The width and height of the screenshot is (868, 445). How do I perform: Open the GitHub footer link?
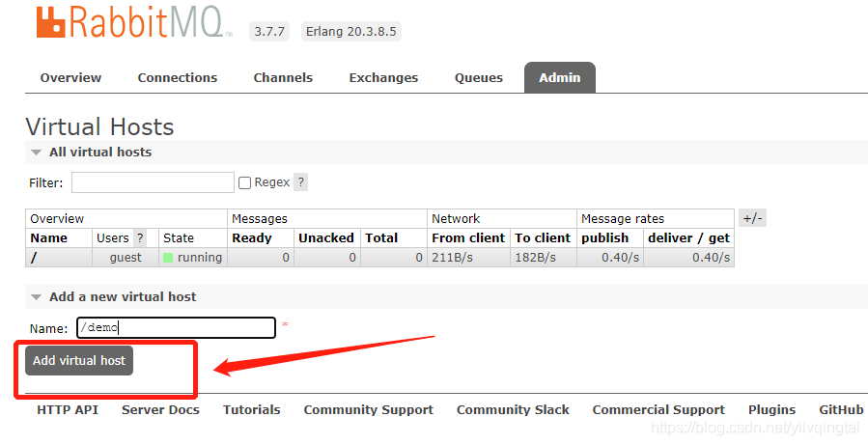[x=841, y=410]
